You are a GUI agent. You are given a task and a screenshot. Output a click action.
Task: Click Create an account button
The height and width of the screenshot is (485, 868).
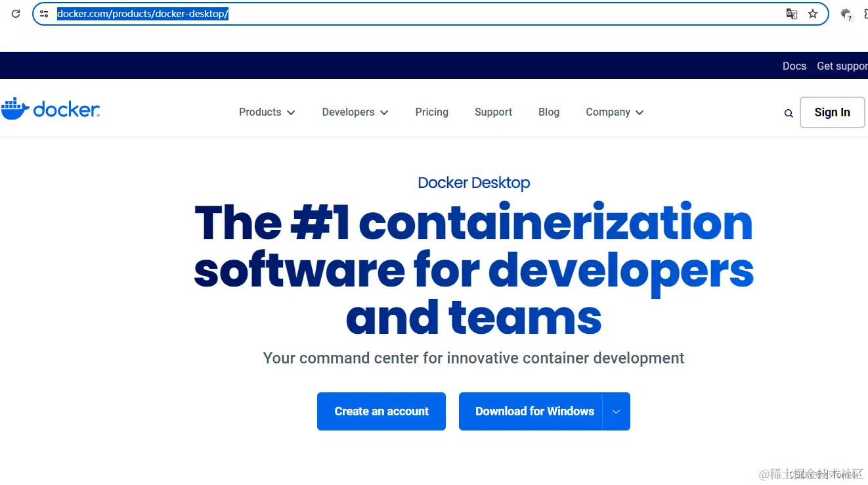coord(381,411)
